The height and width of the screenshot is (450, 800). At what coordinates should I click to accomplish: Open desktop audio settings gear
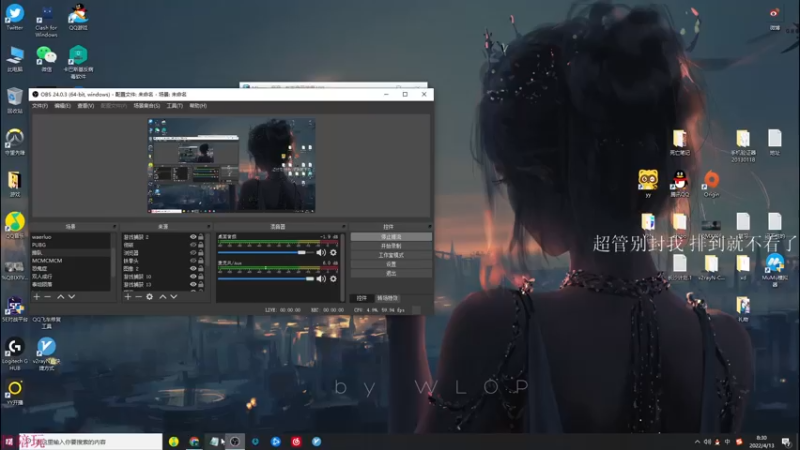(x=333, y=253)
